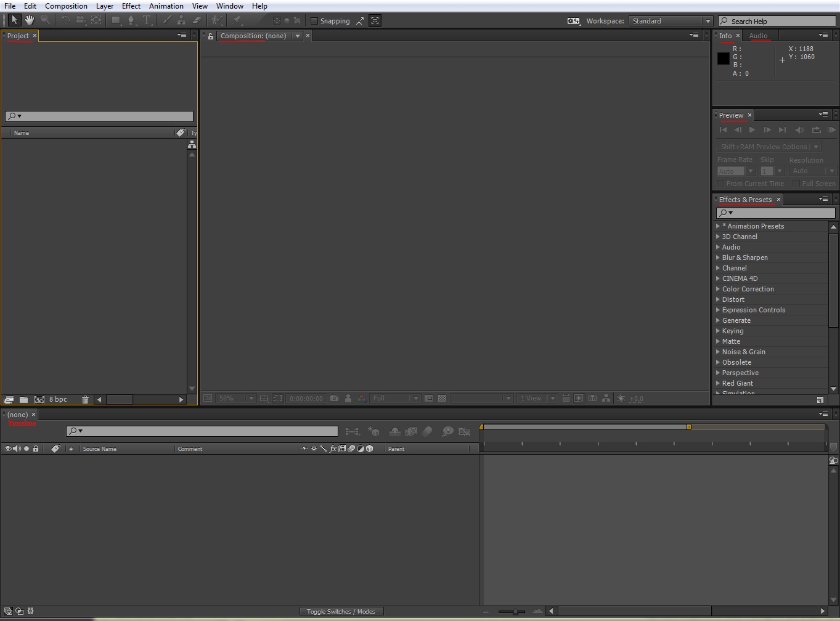Click the Play button in Preview panel
This screenshot has width=840, height=621.
pyautogui.click(x=752, y=129)
